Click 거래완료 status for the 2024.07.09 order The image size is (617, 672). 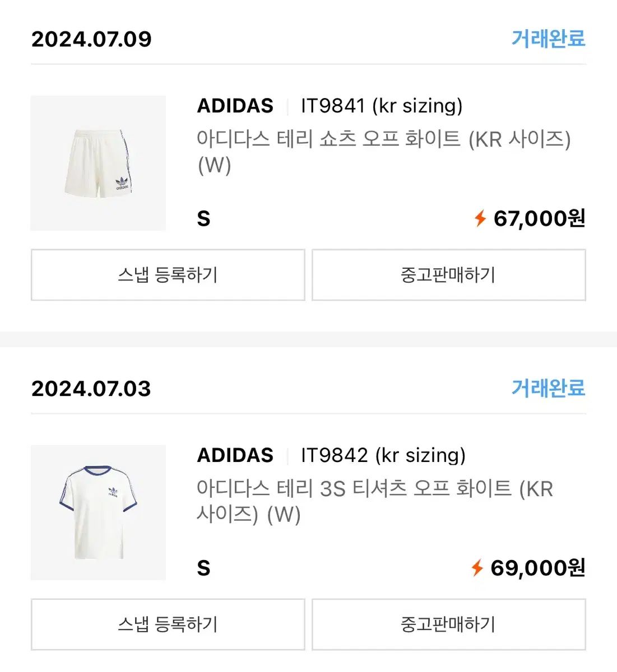coord(548,39)
